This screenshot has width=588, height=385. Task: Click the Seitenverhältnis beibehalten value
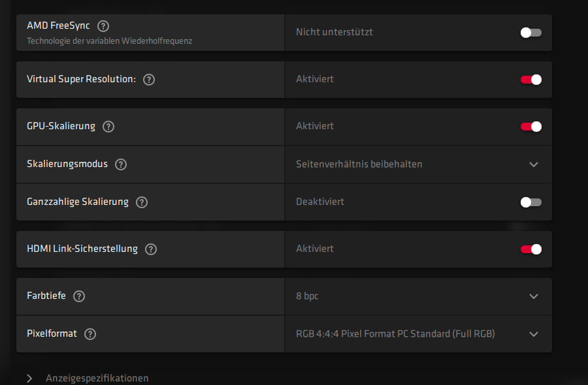click(x=359, y=164)
